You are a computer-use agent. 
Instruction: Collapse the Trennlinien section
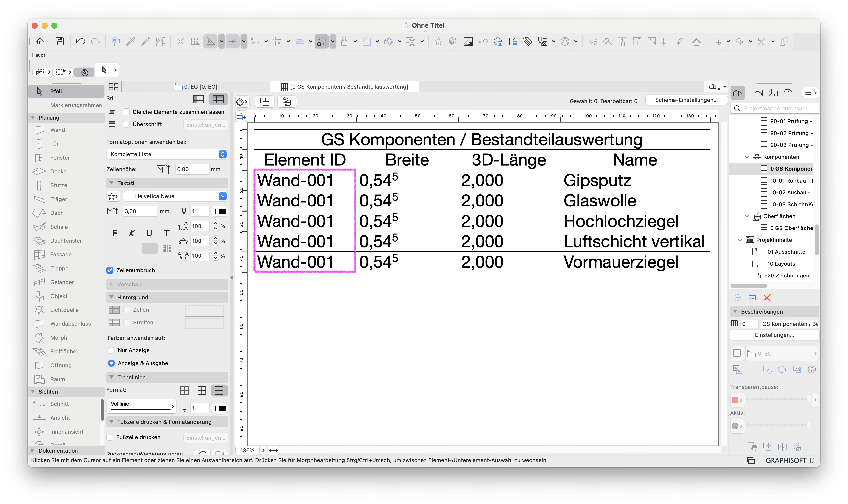pyautogui.click(x=111, y=377)
